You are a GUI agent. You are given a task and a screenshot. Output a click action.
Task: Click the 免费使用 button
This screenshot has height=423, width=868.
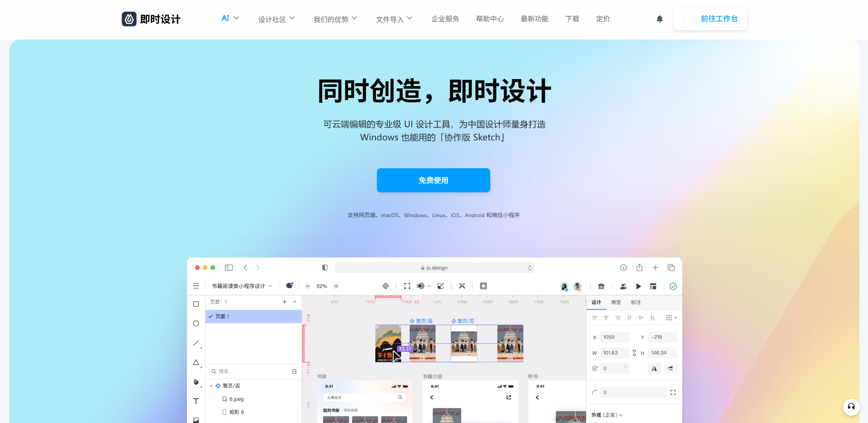pos(434,180)
